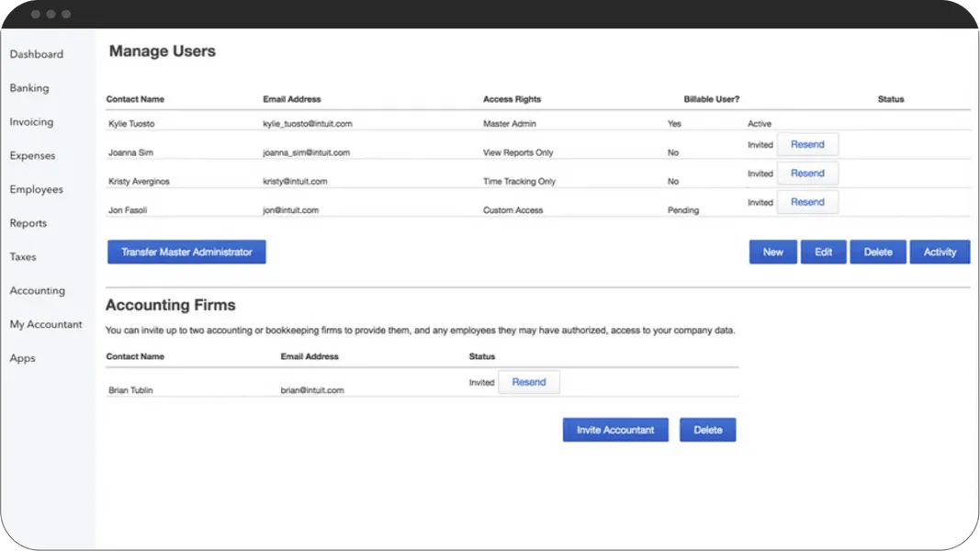Delete the selected user

(878, 251)
